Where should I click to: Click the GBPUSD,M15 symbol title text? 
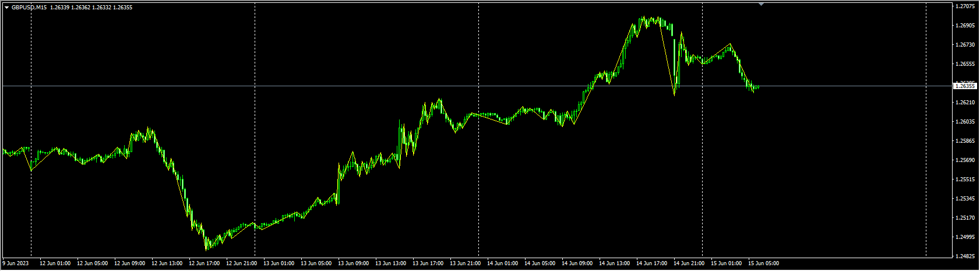[x=30, y=8]
